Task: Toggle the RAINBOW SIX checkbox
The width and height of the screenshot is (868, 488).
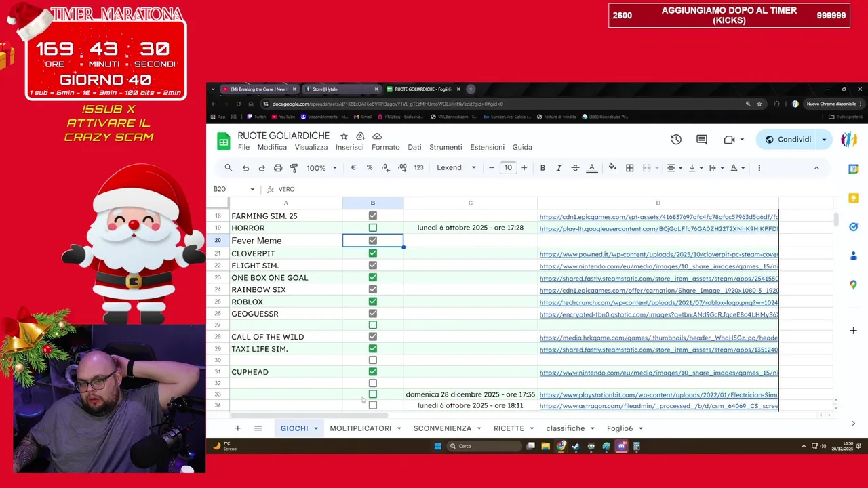Action: coord(372,290)
